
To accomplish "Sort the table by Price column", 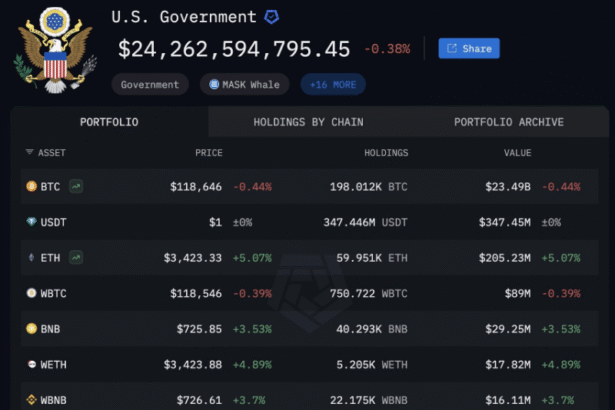I will pos(208,153).
